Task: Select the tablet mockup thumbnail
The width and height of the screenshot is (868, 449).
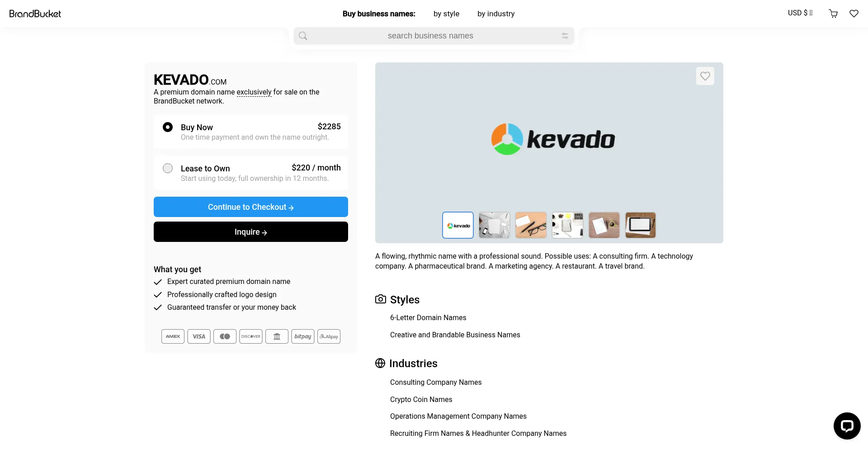Action: pyautogui.click(x=640, y=225)
